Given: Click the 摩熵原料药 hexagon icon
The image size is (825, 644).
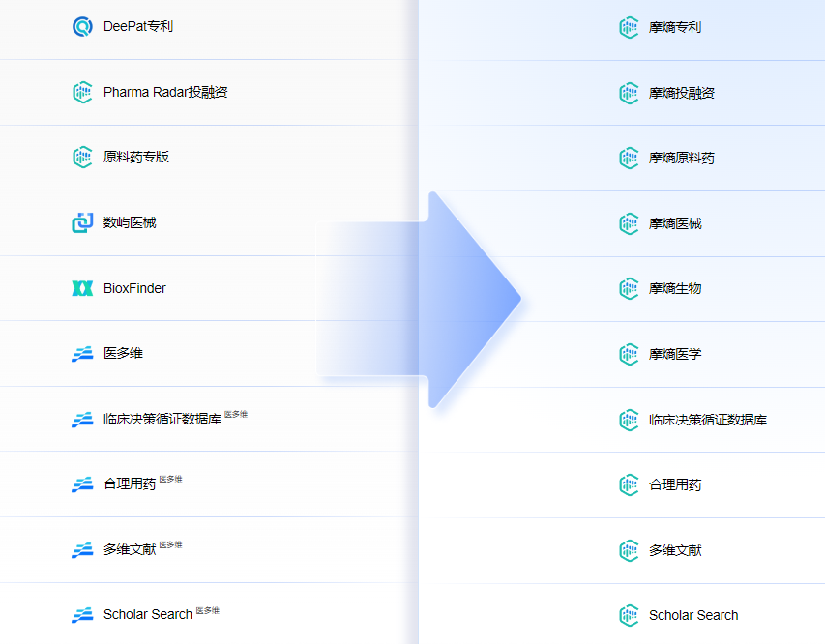Looking at the screenshot, I should click(x=629, y=159).
